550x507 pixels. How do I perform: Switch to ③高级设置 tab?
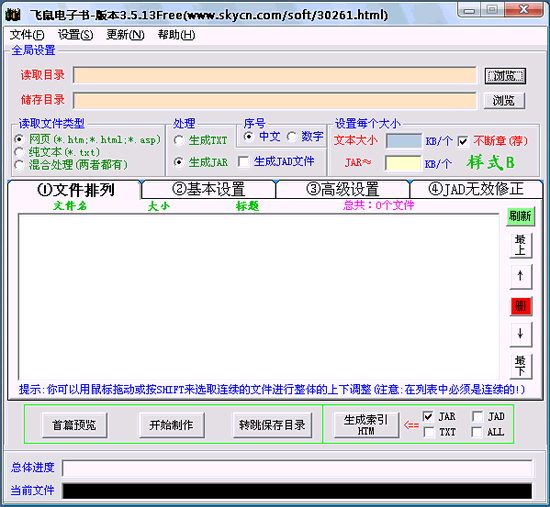pyautogui.click(x=343, y=189)
